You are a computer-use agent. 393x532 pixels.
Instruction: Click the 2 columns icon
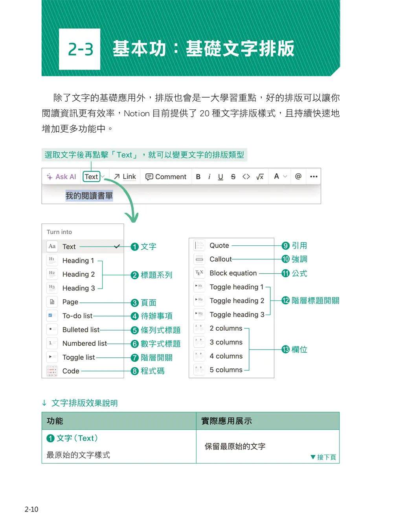(199, 328)
